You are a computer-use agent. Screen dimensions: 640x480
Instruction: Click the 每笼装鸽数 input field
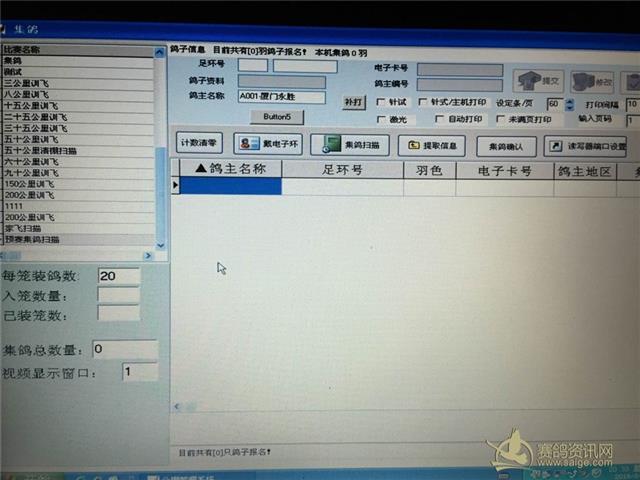click(118, 276)
